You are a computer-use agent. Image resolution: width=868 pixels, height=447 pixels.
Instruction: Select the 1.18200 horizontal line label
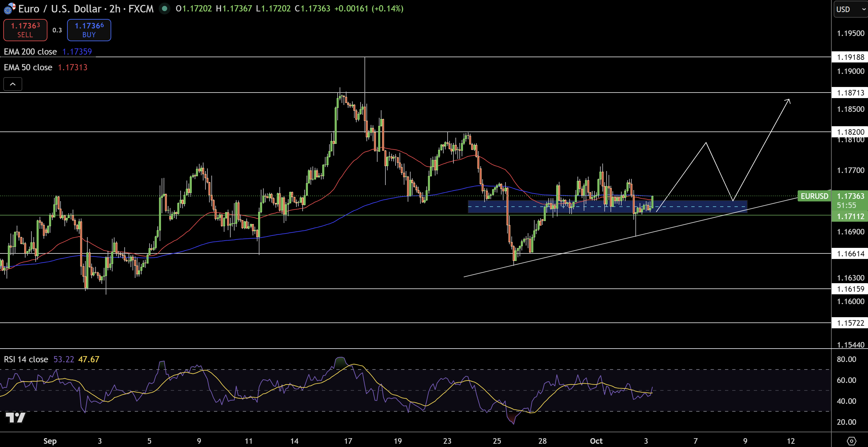pos(850,132)
